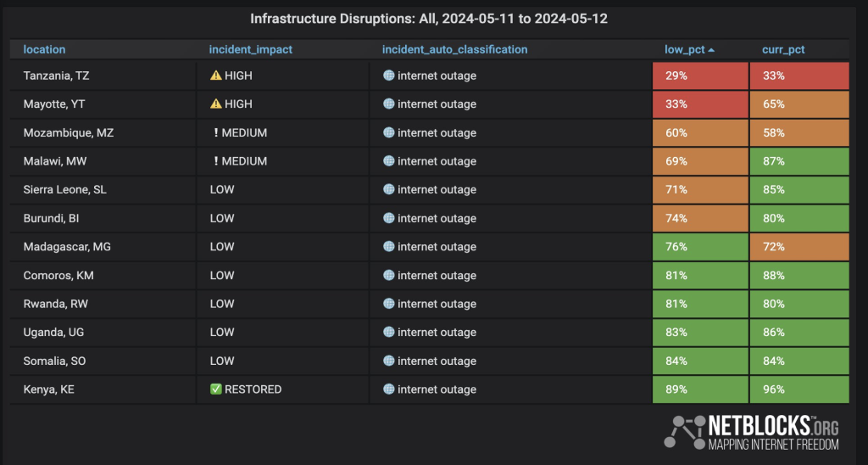Click the NetBlocks logo icon
The image size is (868, 465).
684,431
